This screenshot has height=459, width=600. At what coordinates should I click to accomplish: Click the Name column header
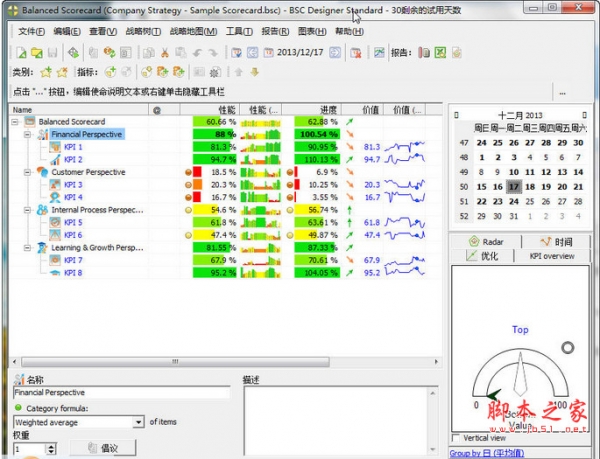coord(79,110)
